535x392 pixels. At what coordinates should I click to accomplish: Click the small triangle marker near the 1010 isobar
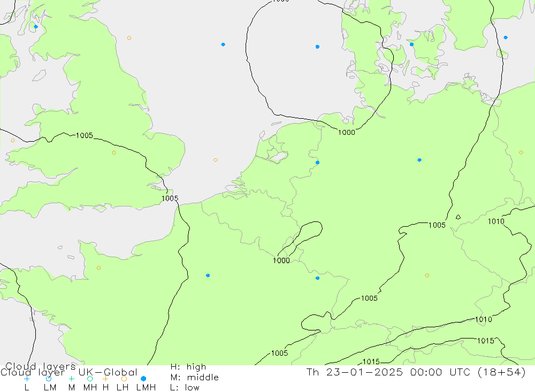(x=458, y=217)
